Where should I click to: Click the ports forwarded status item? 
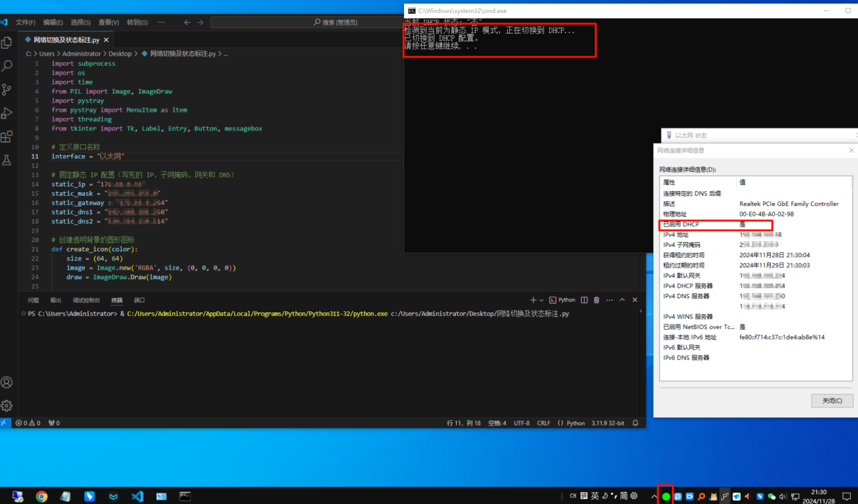click(54, 423)
